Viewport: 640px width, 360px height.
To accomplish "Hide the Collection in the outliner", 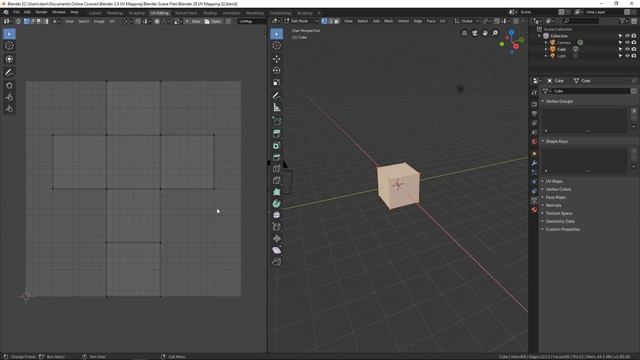I will [x=627, y=36].
